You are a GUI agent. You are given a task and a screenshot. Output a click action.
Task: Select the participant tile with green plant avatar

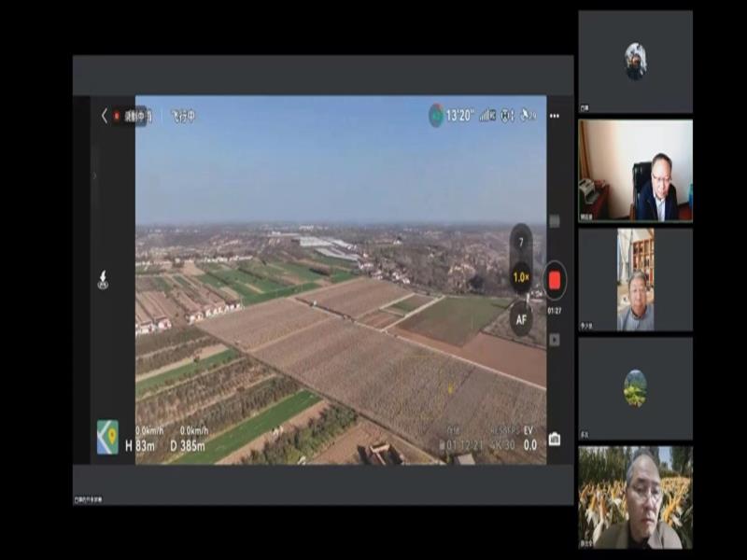tap(636, 388)
